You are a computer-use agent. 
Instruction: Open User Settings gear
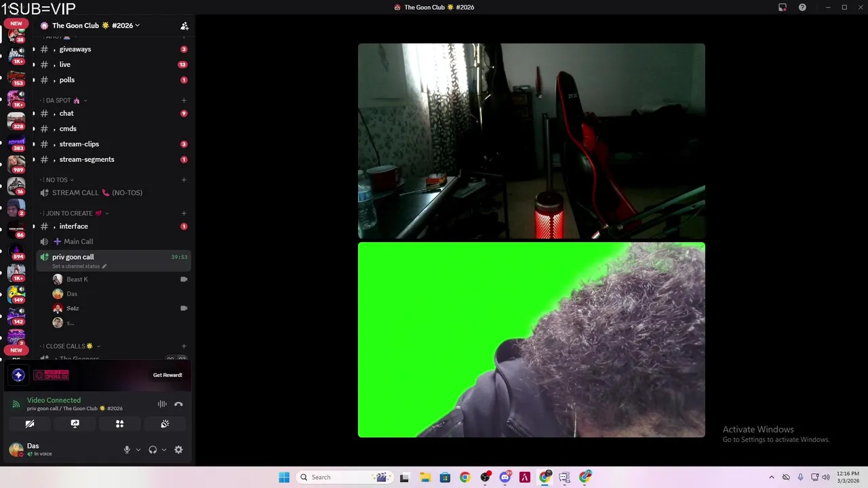(x=178, y=449)
